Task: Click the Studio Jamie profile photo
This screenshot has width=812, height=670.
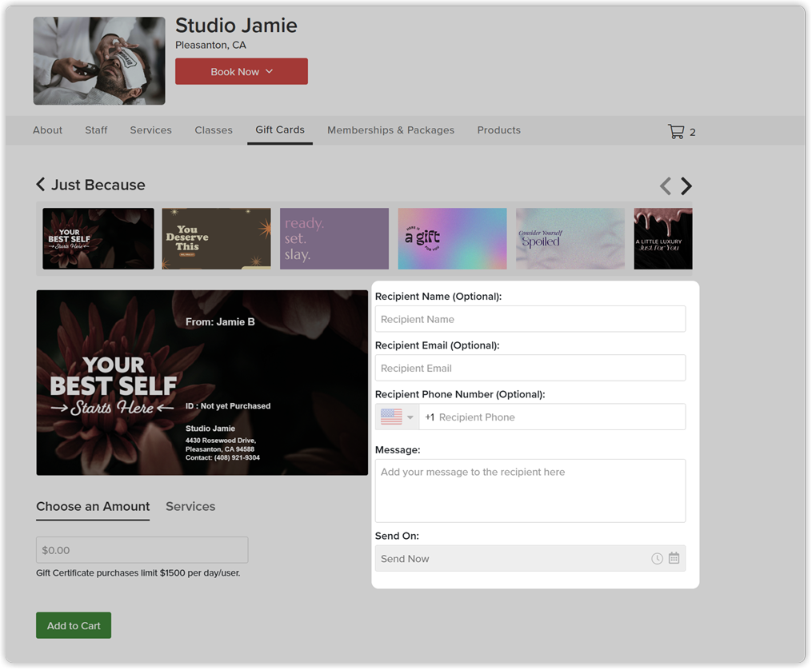Action: pyautogui.click(x=99, y=61)
